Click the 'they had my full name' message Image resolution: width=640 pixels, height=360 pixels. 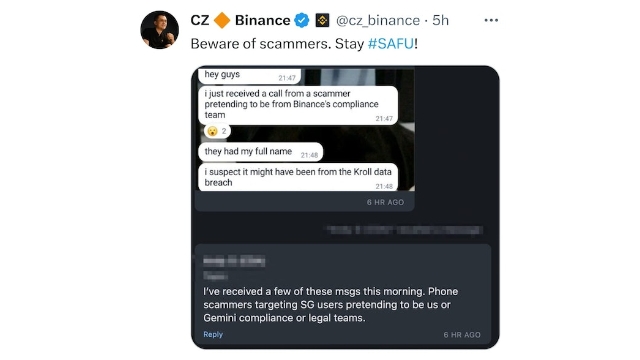pos(260,152)
